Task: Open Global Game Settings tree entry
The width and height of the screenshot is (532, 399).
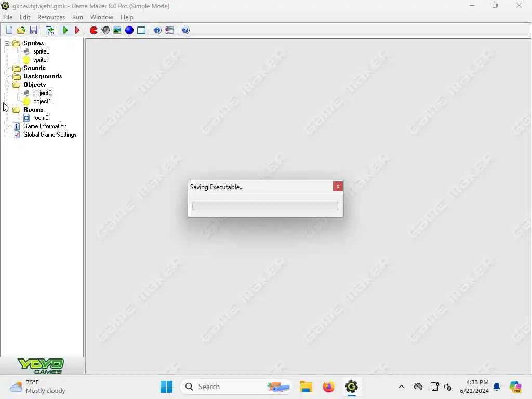Action: point(50,135)
